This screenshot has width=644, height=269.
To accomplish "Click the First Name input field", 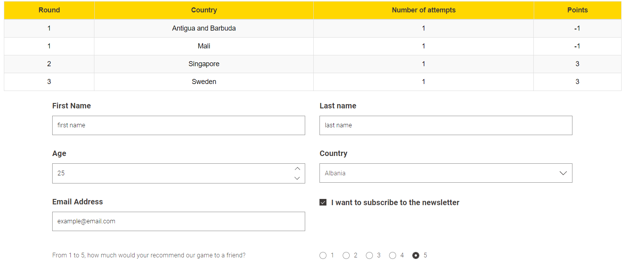I will tap(178, 125).
